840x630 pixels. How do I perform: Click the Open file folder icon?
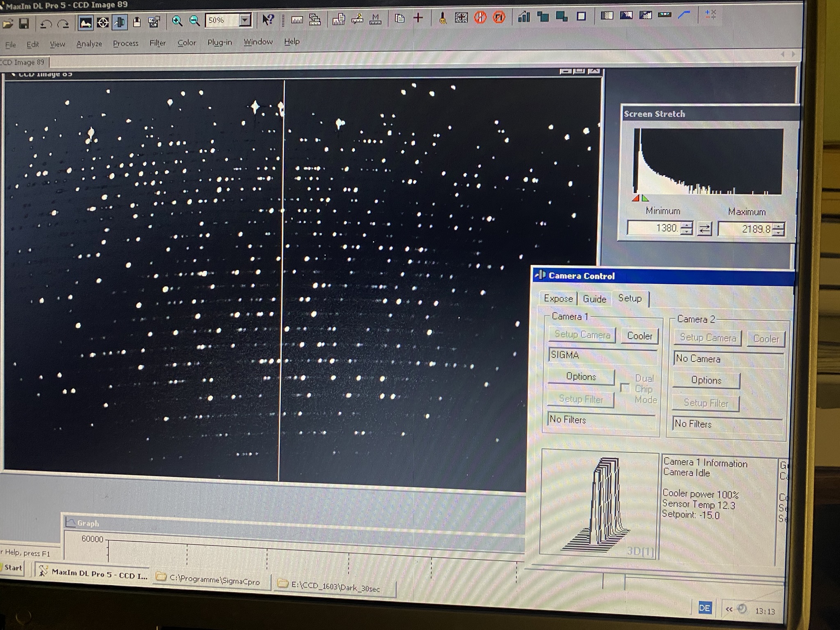coord(7,23)
